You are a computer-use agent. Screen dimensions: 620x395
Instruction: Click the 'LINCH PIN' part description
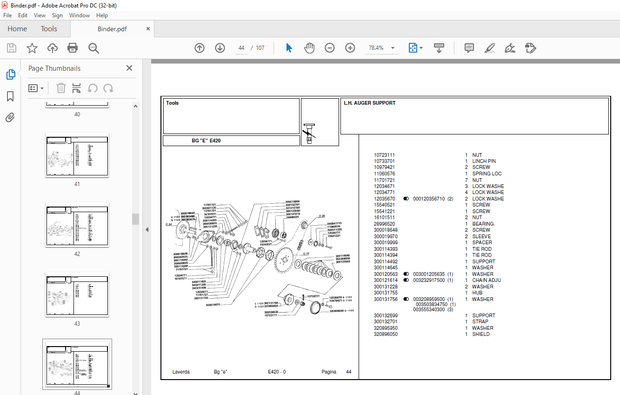[484, 161]
